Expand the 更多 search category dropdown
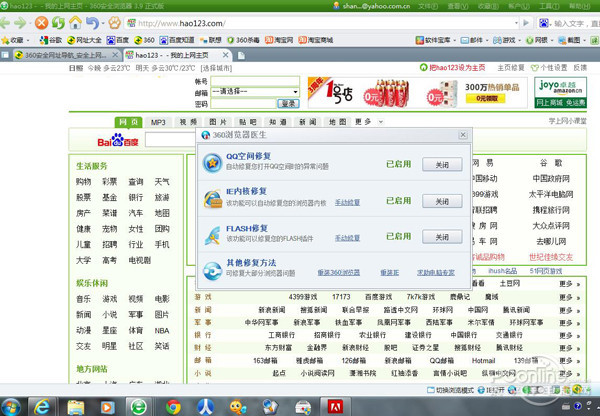 coord(368,122)
